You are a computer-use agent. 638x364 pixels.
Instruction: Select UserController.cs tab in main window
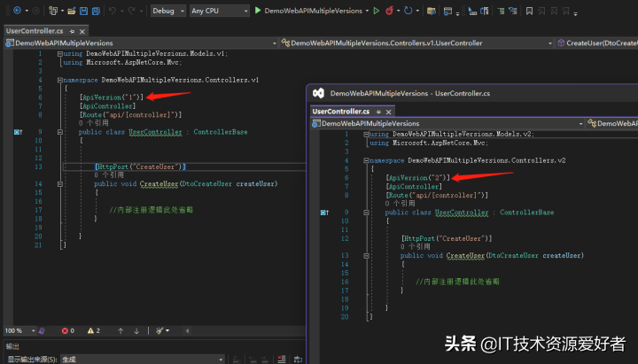click(x=35, y=31)
